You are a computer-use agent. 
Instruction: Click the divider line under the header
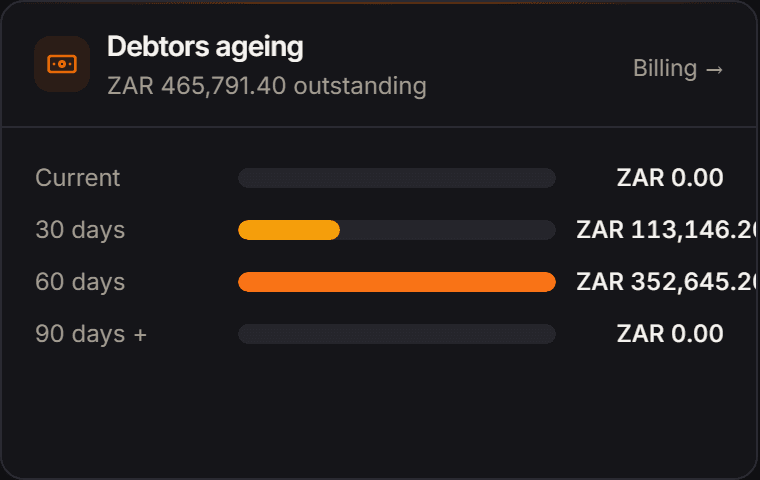point(380,127)
